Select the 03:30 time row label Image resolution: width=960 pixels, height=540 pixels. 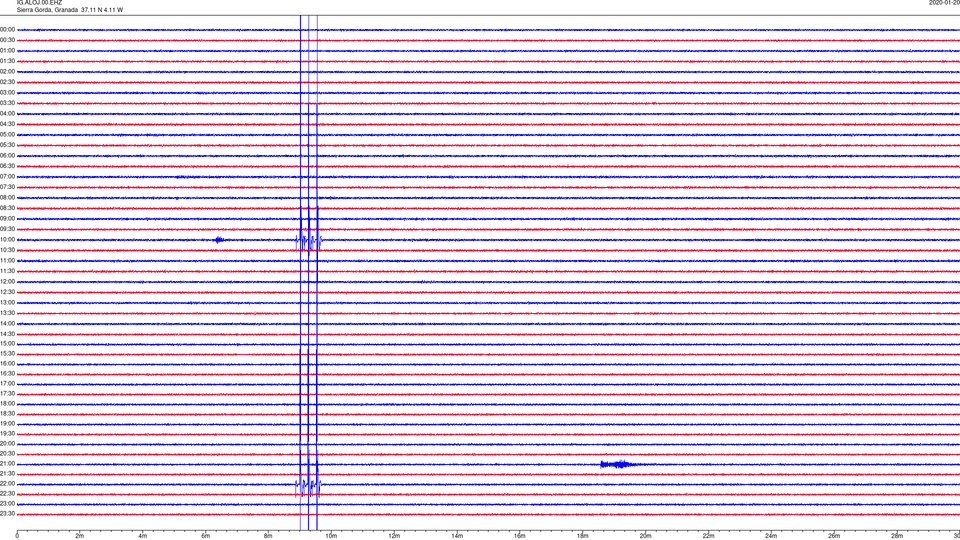tap(7, 103)
